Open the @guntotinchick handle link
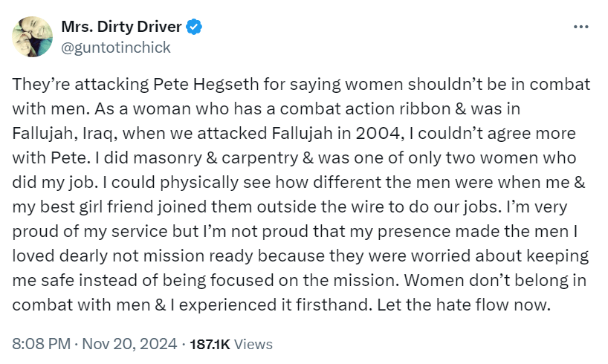608x364 pixels. (x=115, y=48)
